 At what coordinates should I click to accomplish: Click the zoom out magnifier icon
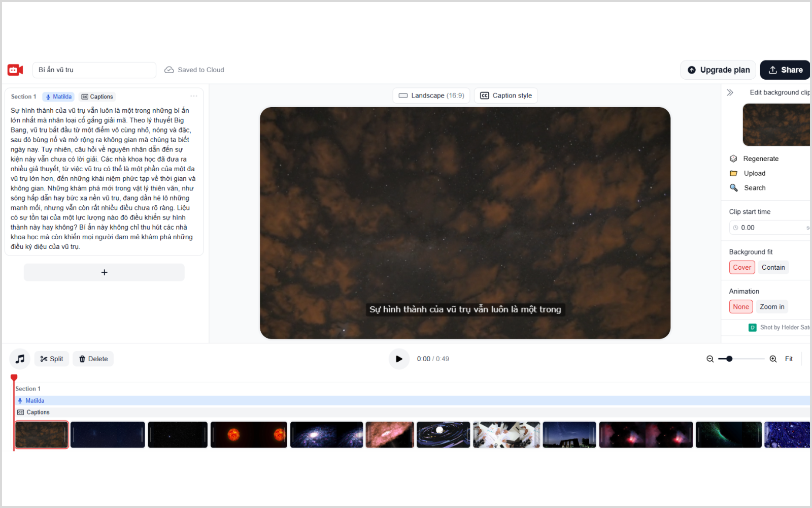click(710, 359)
